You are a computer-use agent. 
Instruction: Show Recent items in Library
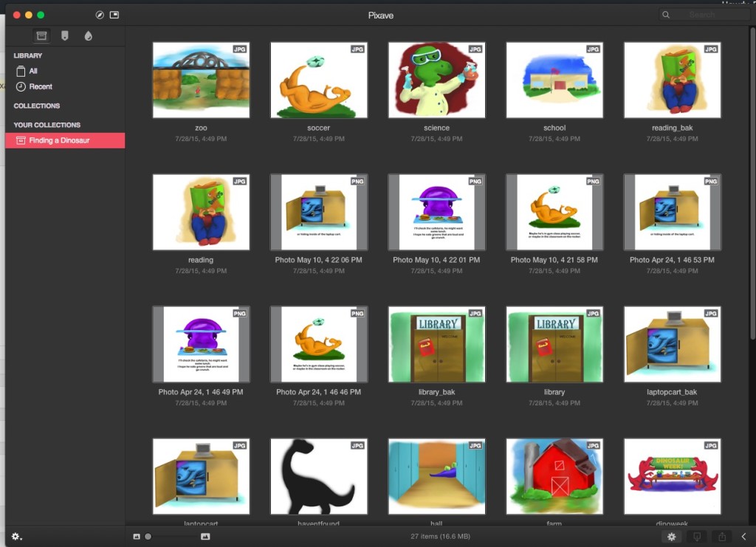[41, 86]
